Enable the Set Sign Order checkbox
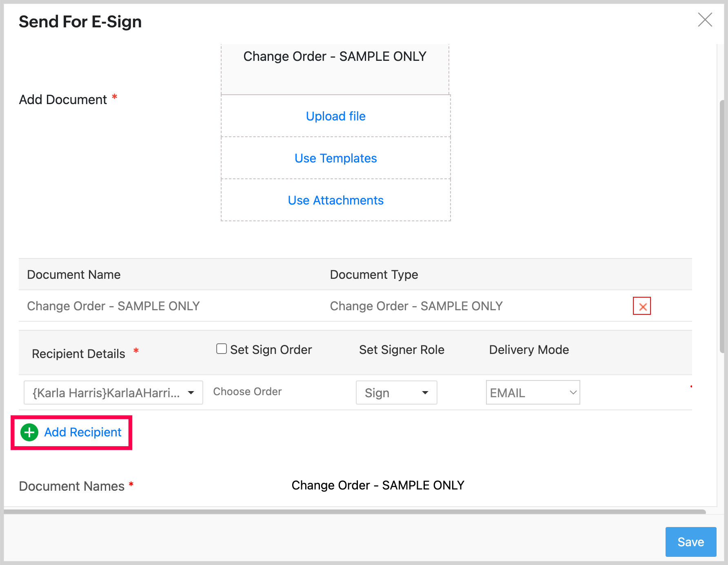 [222, 349]
